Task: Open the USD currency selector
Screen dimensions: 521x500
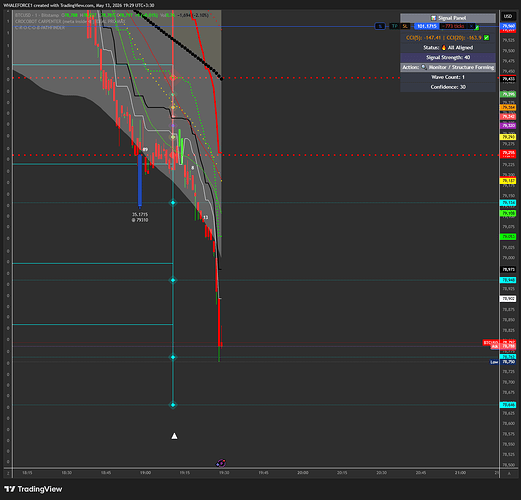Action: click(x=508, y=16)
